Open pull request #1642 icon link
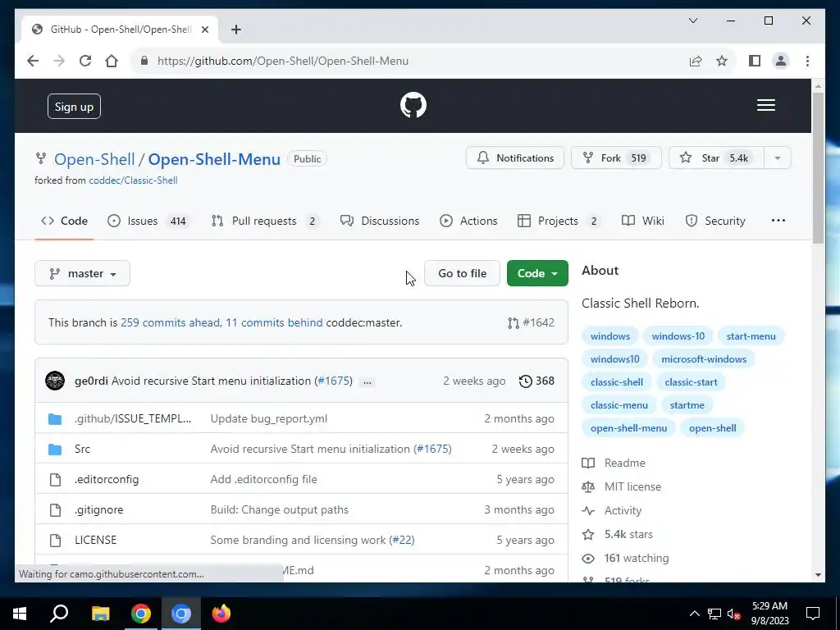The width and height of the screenshot is (840, 630). 531,322
